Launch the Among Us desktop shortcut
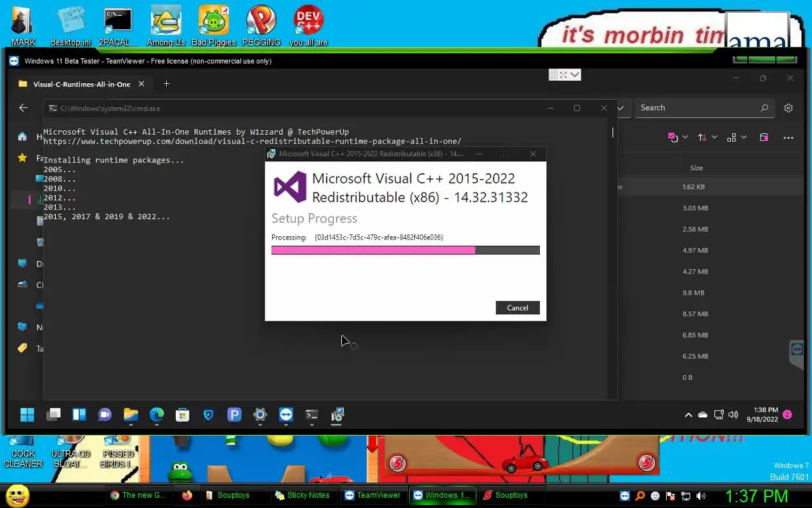The height and width of the screenshot is (508, 812). pos(166,26)
